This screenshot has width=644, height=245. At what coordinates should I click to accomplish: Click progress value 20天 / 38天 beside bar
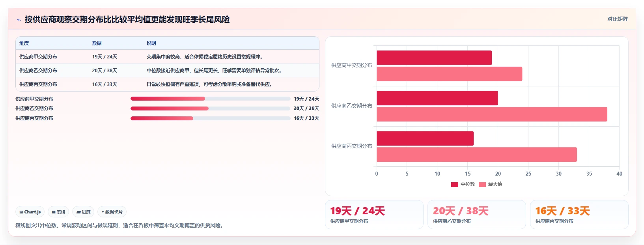[306, 108]
